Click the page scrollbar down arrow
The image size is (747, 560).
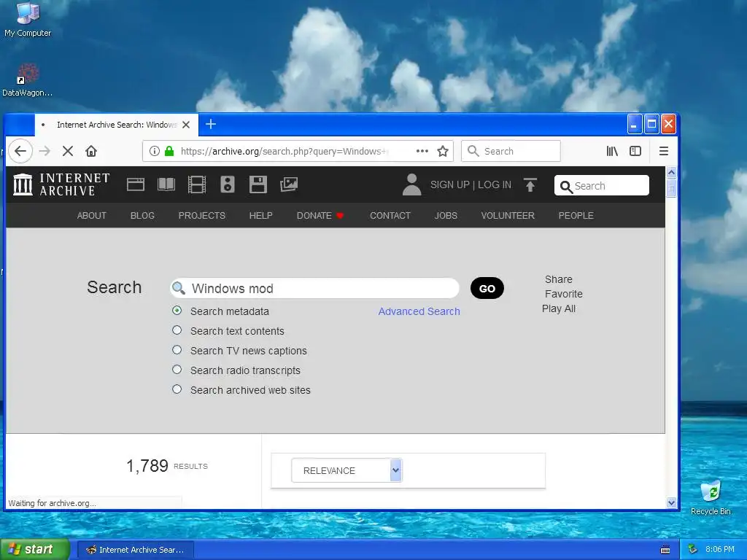pos(671,502)
